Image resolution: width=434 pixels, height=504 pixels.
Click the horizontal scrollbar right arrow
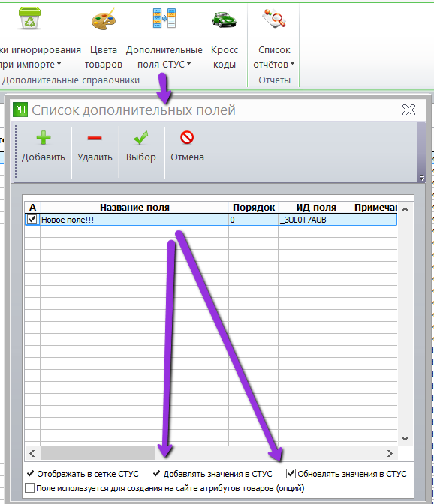(x=390, y=453)
